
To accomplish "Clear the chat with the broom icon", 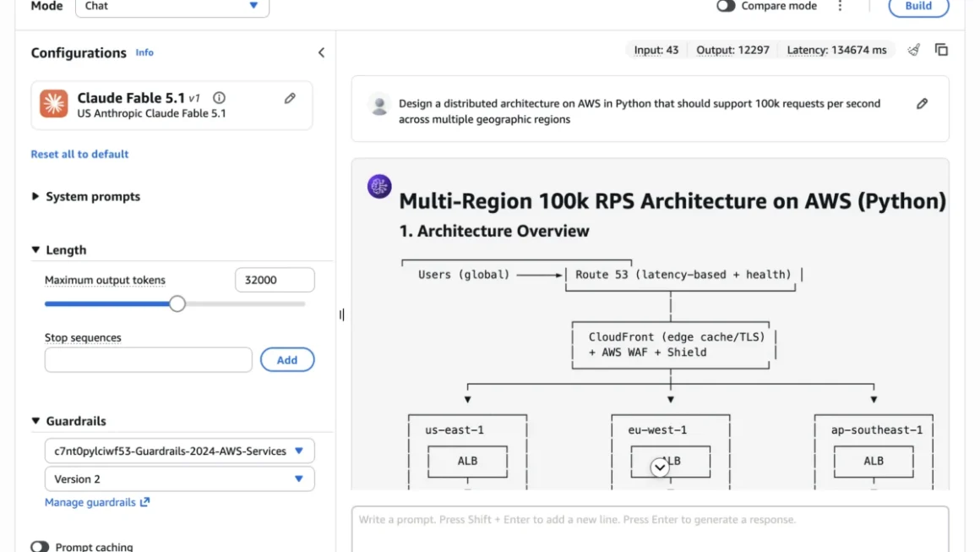I will pos(914,50).
